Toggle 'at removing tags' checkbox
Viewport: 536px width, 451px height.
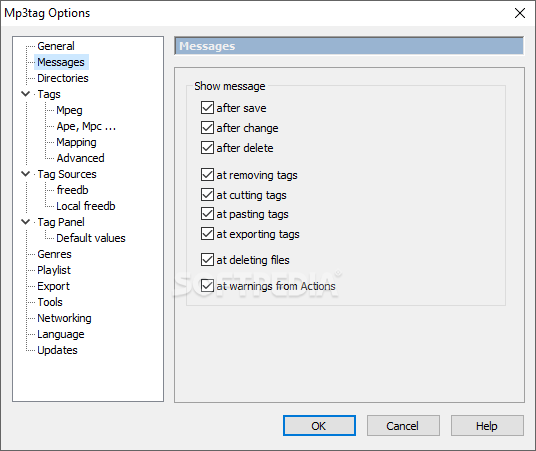[x=207, y=175]
